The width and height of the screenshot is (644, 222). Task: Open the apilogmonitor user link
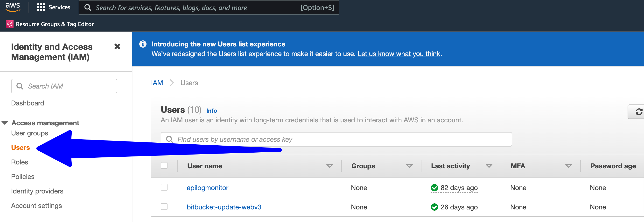(x=208, y=188)
